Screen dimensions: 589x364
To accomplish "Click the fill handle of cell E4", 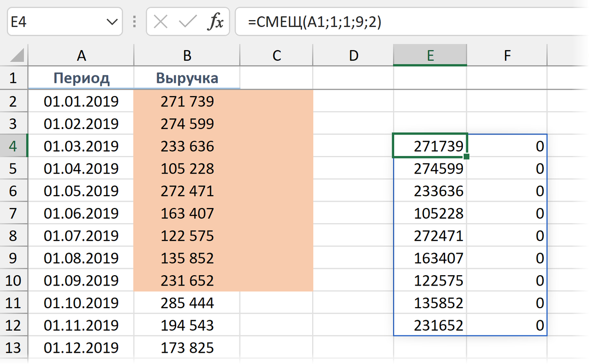I will click(x=466, y=156).
